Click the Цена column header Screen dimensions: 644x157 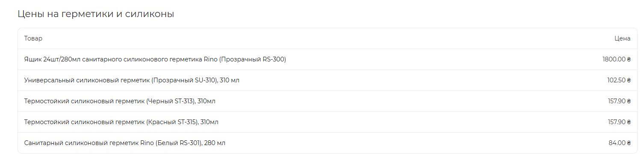pos(623,38)
